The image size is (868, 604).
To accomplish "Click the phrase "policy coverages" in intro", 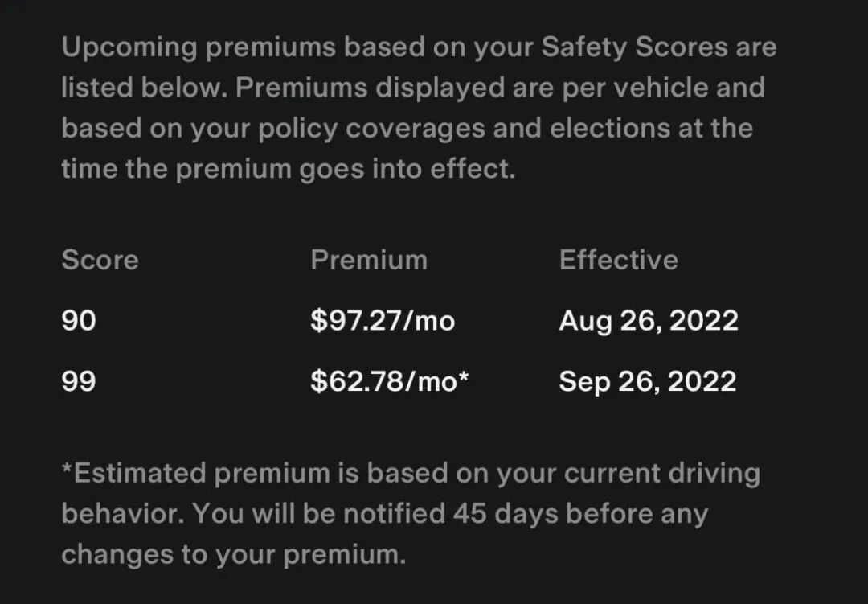I will click(361, 129).
